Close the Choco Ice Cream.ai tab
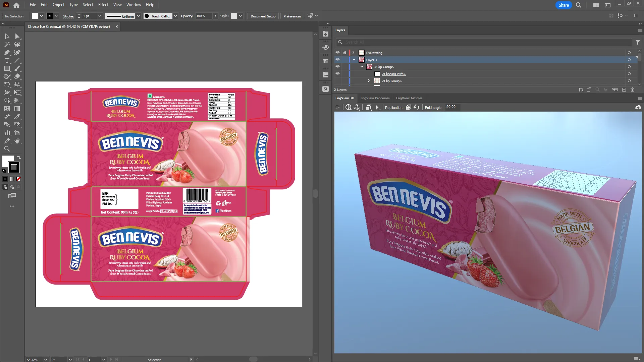 click(x=117, y=26)
